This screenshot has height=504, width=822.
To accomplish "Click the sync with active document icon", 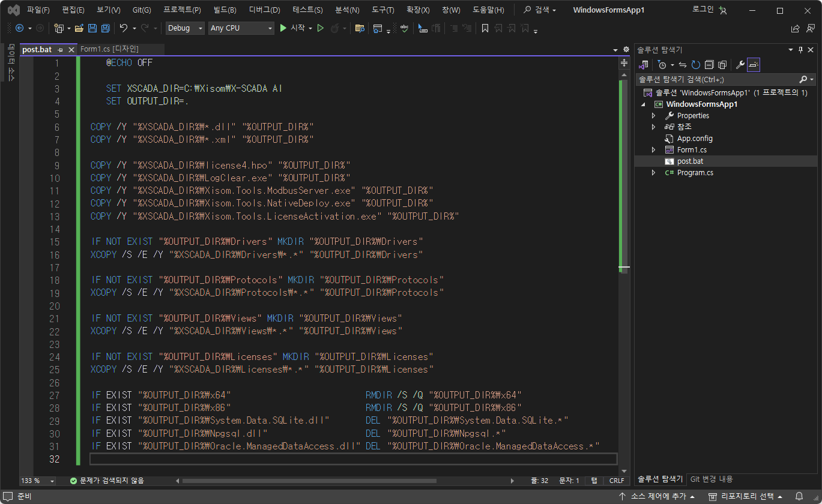I will [x=683, y=64].
